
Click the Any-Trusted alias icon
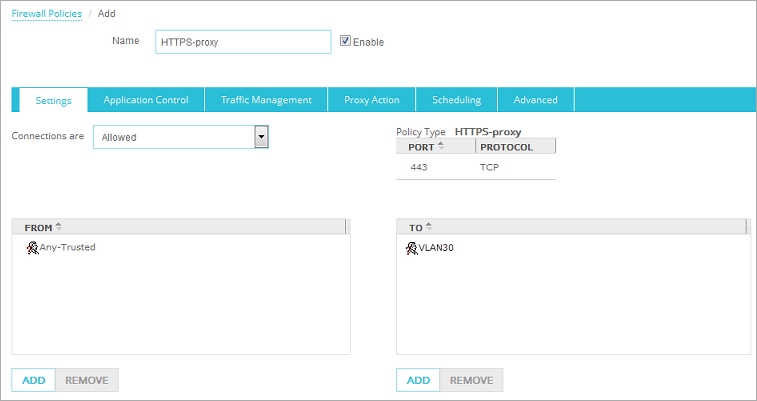point(32,247)
